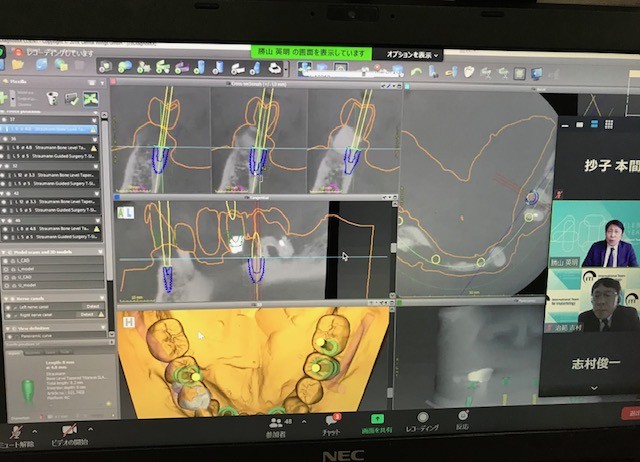Screen dimensions: 640x462
Task: Click the monitor display toolbar icon
Action: click(536, 74)
